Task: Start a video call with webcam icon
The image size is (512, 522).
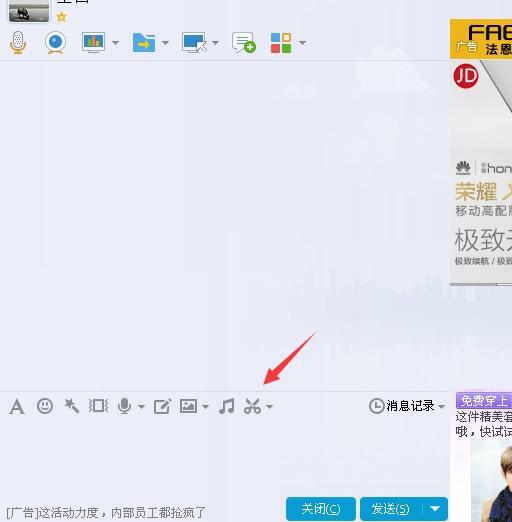Action: pos(55,43)
